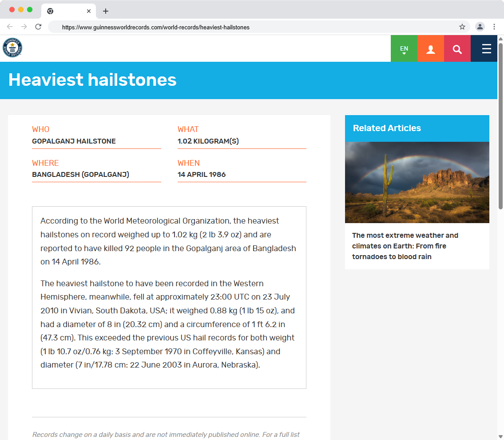Image resolution: width=504 pixels, height=440 pixels.
Task: Open the user account icon
Action: (x=431, y=48)
